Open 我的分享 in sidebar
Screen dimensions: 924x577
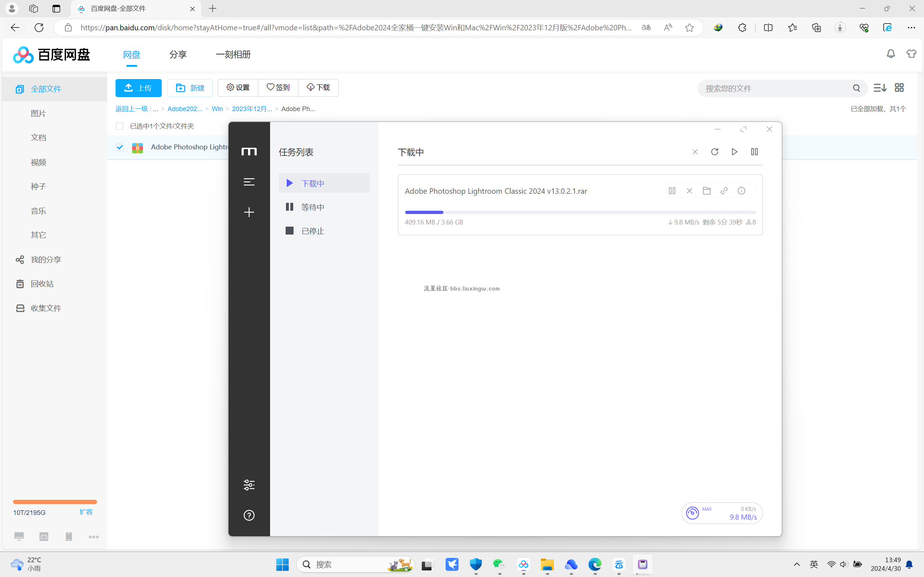coord(46,259)
